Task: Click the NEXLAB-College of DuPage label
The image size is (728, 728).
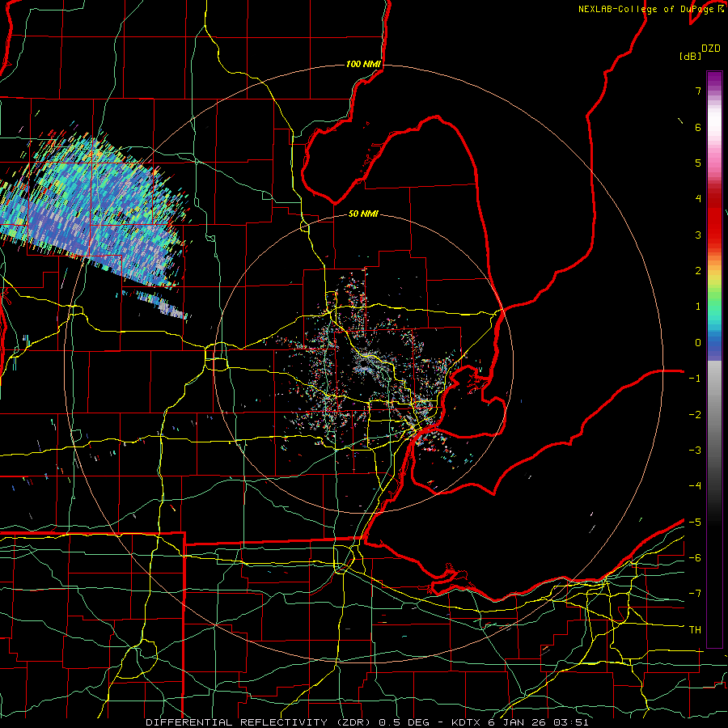Action: click(645, 9)
